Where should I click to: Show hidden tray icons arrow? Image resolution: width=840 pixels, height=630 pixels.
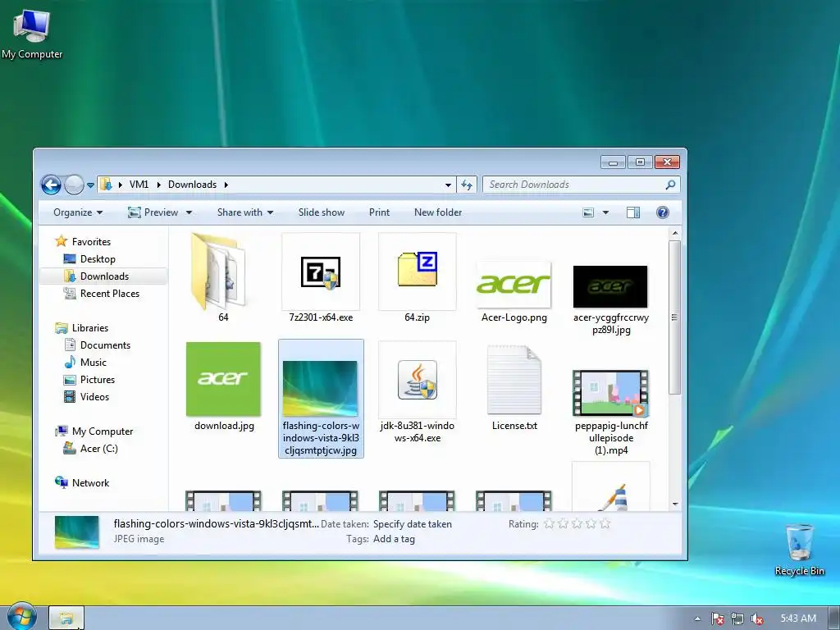click(x=697, y=619)
